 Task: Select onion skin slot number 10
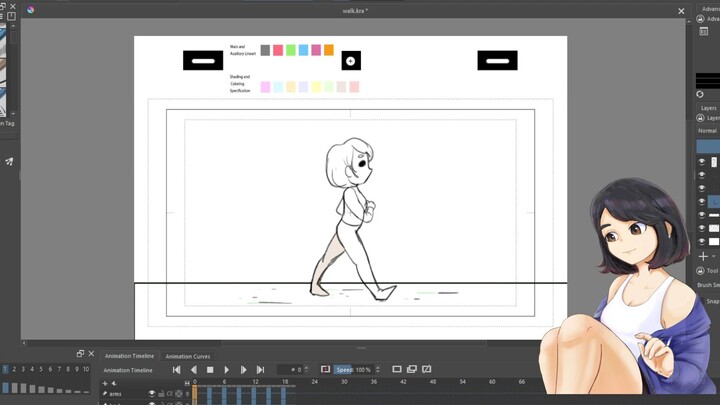pyautogui.click(x=86, y=369)
